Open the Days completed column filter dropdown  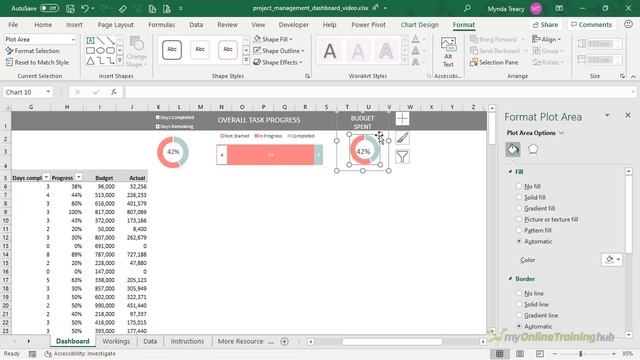tap(46, 177)
